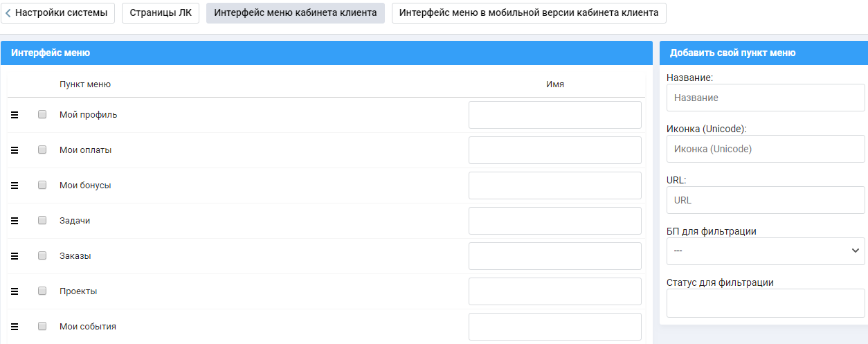Click the drag handle icon for Проекты
868x344 pixels.
[x=15, y=291]
